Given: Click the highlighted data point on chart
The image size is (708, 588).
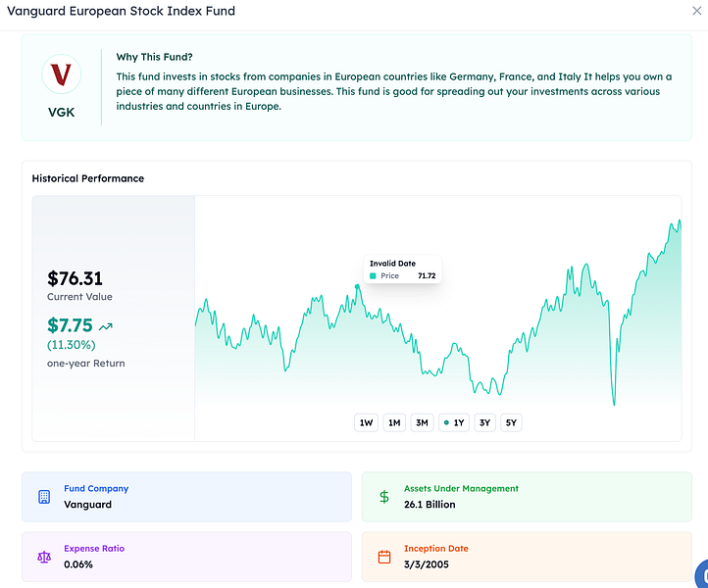Looking at the screenshot, I should (x=358, y=286).
